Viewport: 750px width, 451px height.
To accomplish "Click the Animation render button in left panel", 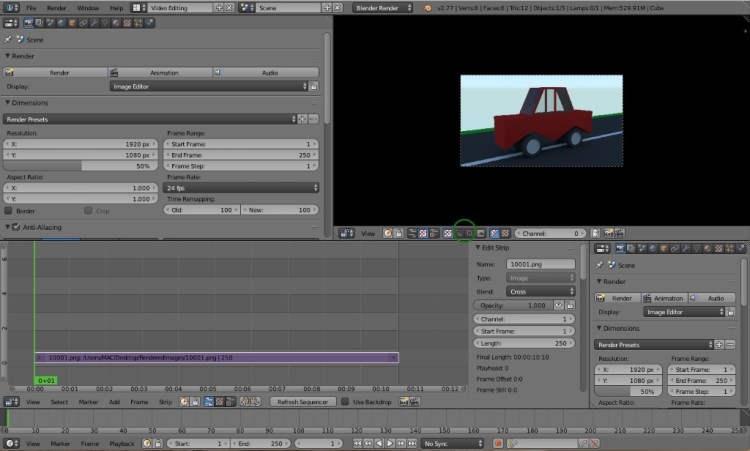I will (163, 72).
